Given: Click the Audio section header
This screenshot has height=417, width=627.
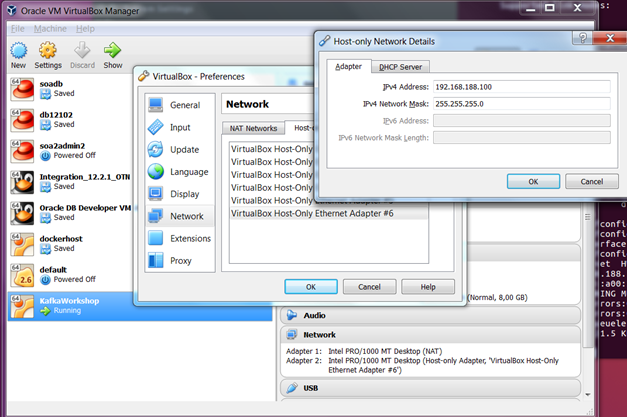Looking at the screenshot, I should pyautogui.click(x=431, y=315).
